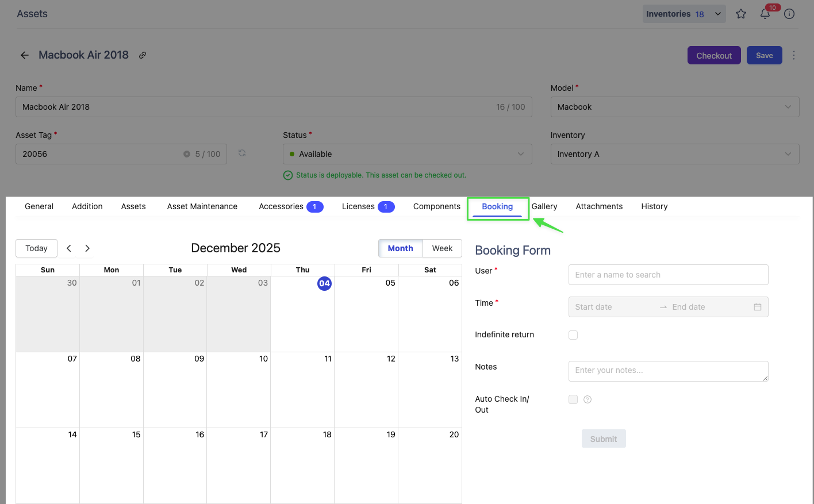Open the favorites star icon
Viewport: 814px width, 504px height.
(x=741, y=14)
